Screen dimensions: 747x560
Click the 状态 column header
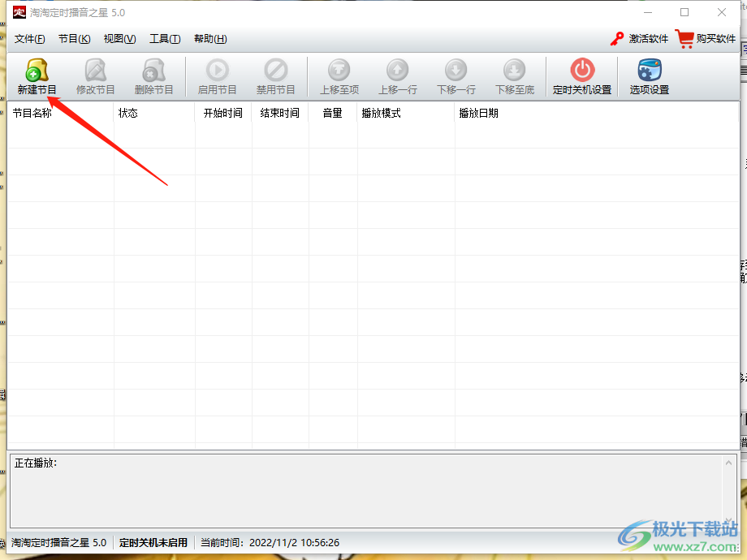(x=154, y=113)
